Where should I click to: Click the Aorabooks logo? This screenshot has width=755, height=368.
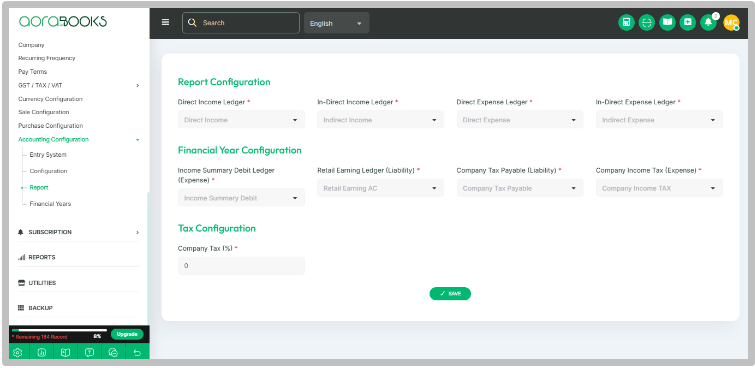click(x=63, y=21)
